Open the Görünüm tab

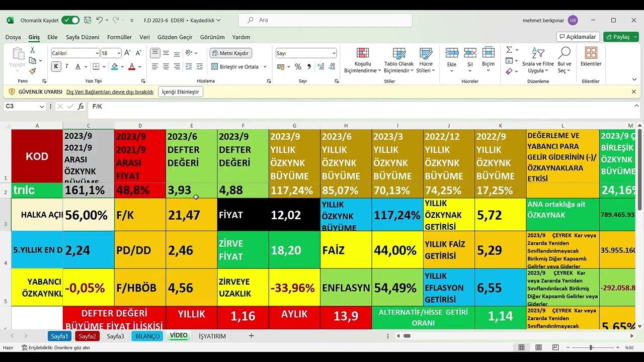(x=212, y=37)
